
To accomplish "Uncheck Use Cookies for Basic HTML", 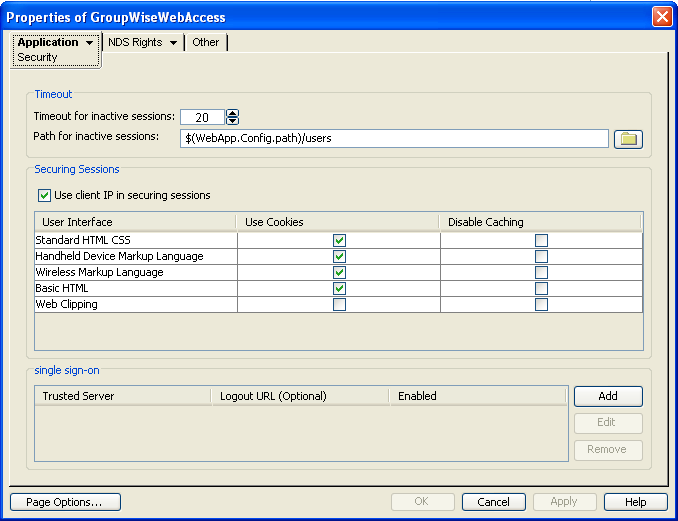I will pos(339,288).
